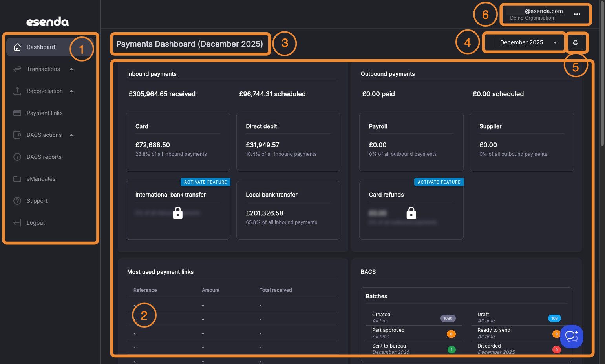The image size is (605, 364).
Task: Click the eMandates folder icon
Action: [17, 179]
